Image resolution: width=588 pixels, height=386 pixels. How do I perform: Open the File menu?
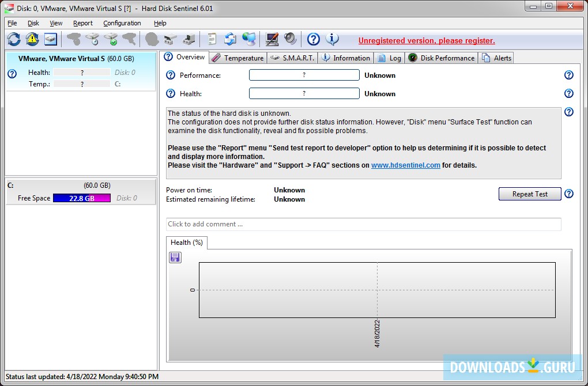pyautogui.click(x=12, y=23)
